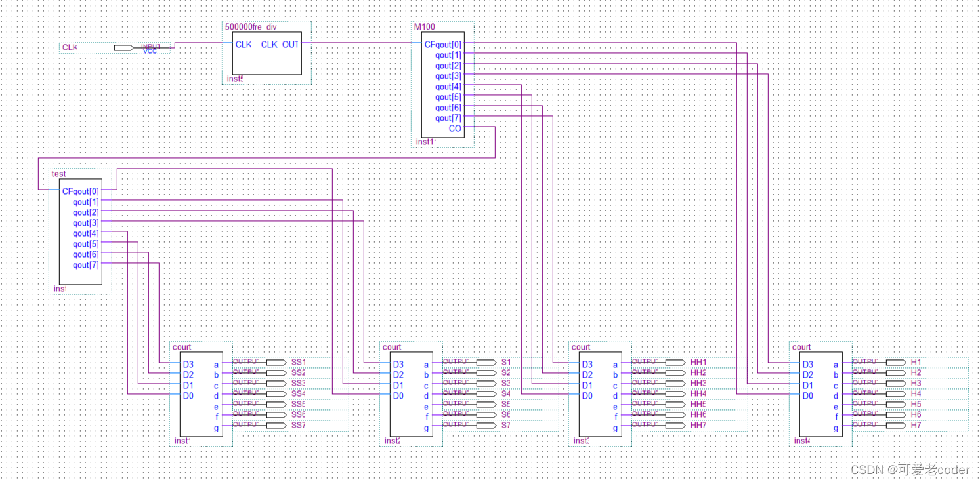Select the court block driving S1-S7 outputs

coord(412,395)
